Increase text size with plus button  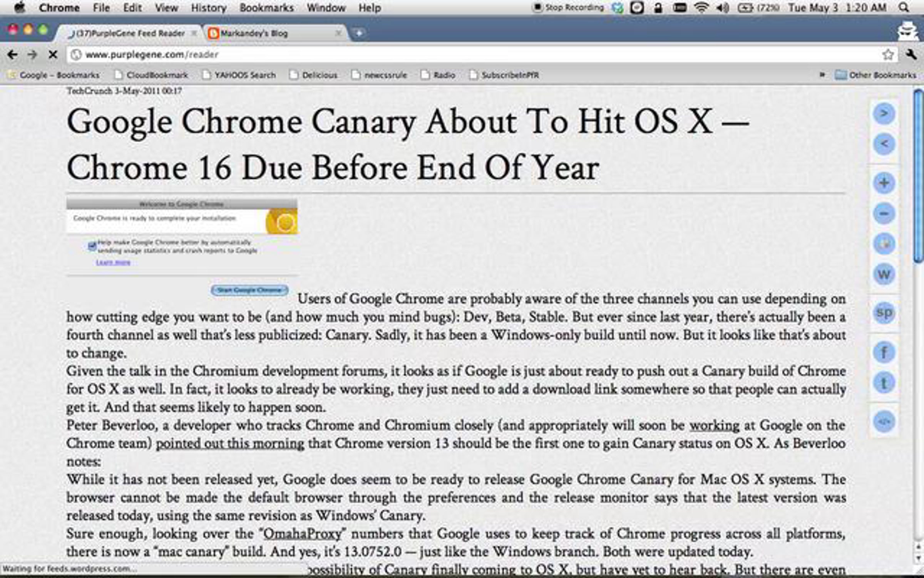point(884,183)
